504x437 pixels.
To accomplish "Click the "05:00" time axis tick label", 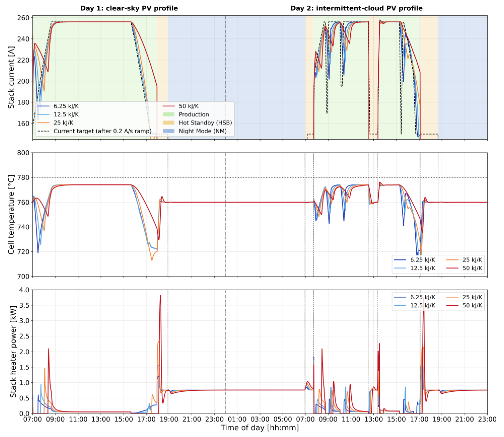I will pos(283,419).
